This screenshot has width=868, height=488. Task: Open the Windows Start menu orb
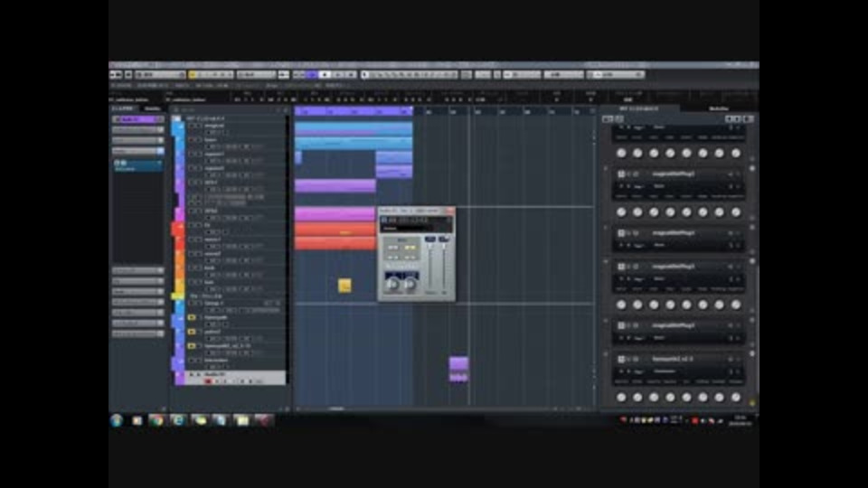pos(117,420)
